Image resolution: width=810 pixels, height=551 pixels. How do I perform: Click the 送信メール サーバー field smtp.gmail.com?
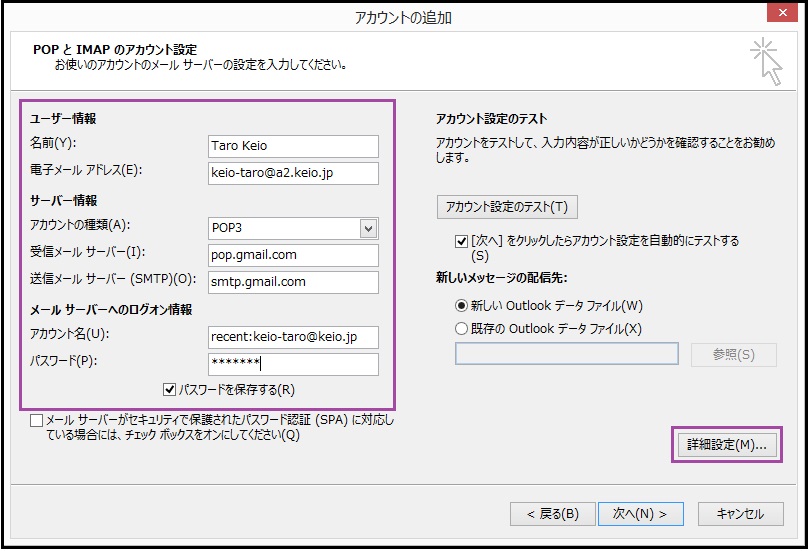(293, 282)
